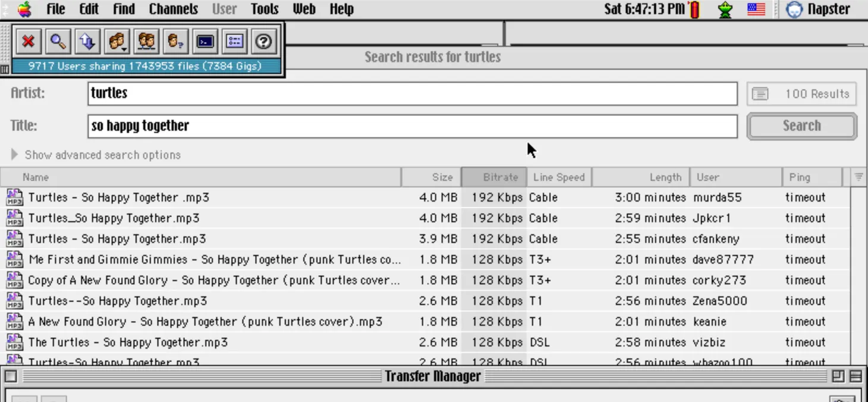This screenshot has height=402, width=868.
Task: Sort results by User column
Action: click(736, 177)
